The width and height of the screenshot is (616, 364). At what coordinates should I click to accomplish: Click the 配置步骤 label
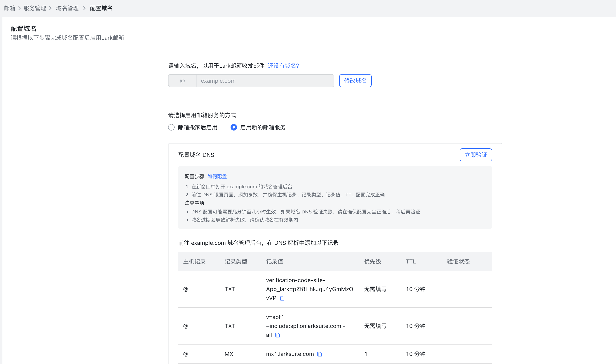[x=194, y=176]
